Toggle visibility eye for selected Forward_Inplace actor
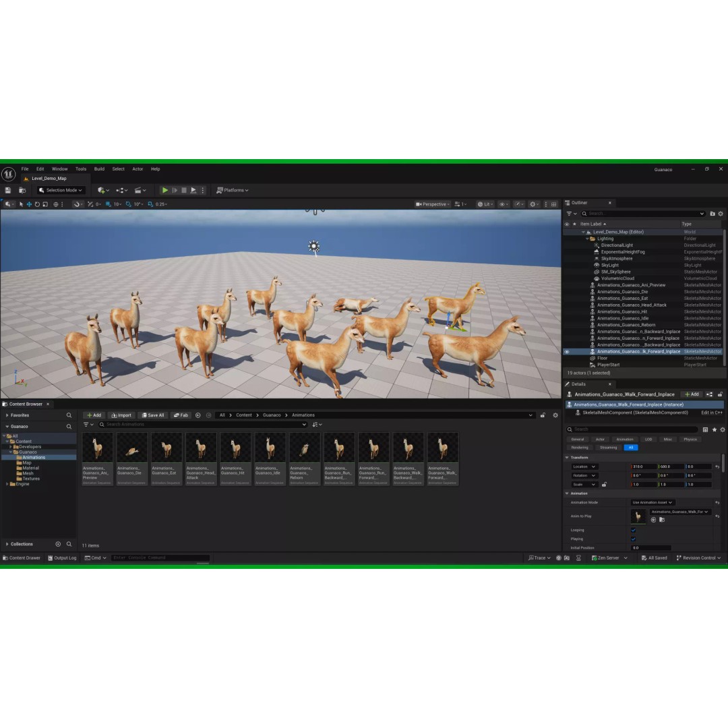The width and height of the screenshot is (728, 728). [x=567, y=352]
